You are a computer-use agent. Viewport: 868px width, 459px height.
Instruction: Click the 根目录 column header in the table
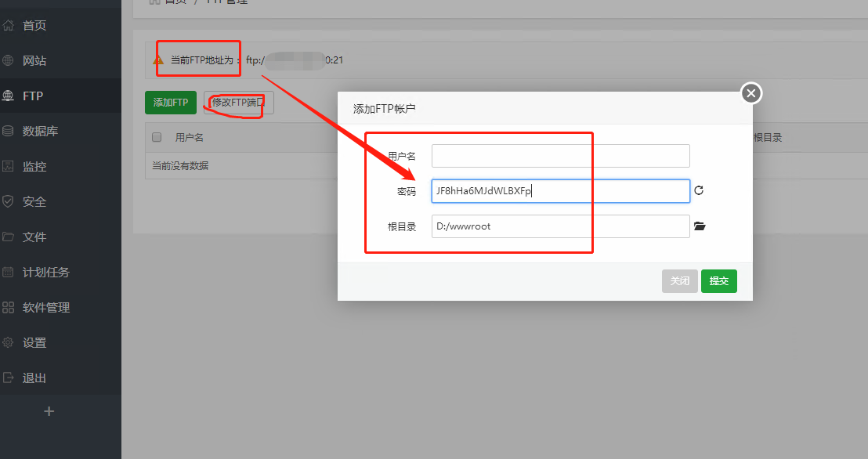768,137
